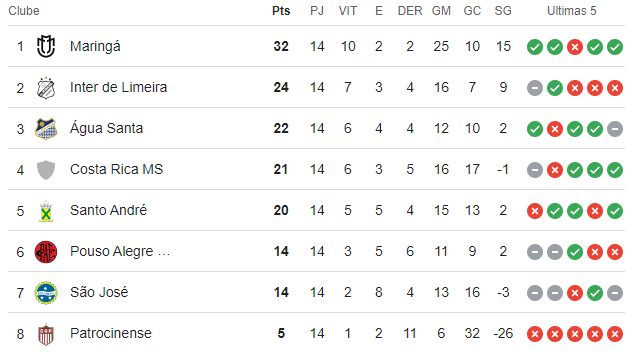Open Inter de Limeira's oldest draw result icon
638x360 pixels.
[x=535, y=88]
